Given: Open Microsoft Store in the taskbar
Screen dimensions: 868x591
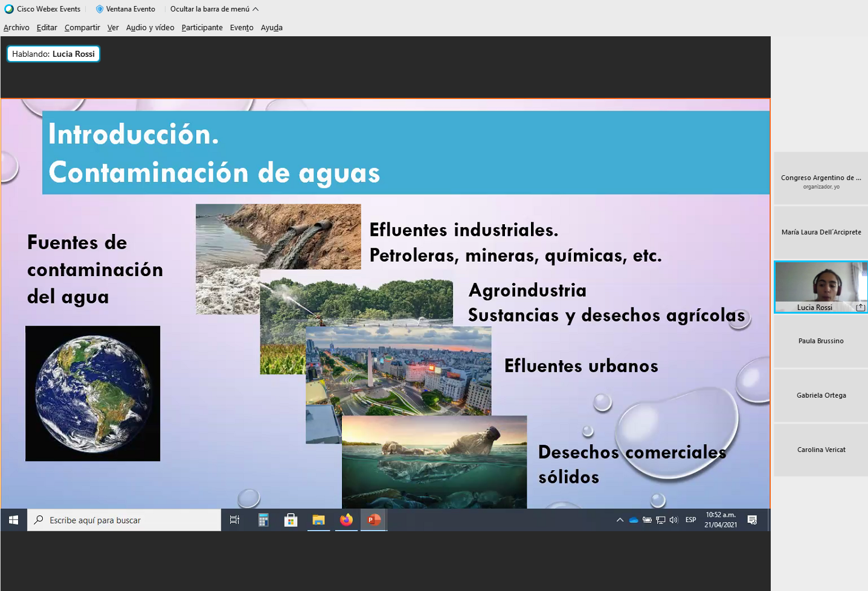Looking at the screenshot, I should 291,520.
